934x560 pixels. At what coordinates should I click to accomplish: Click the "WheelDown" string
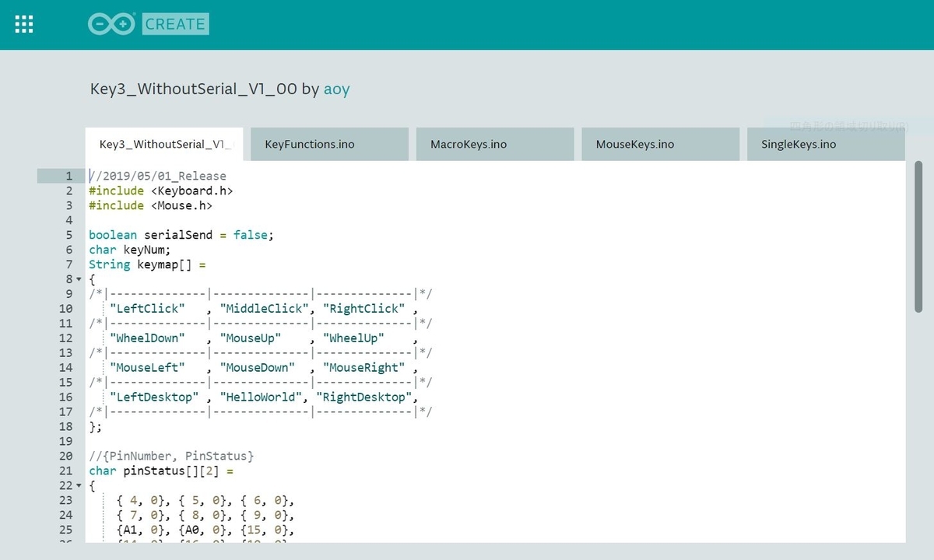148,338
